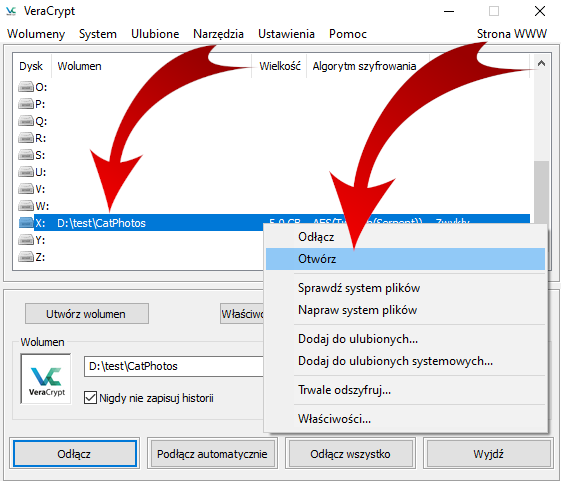561x481 pixels.
Task: Open the Pomoc menu
Action: tap(348, 34)
